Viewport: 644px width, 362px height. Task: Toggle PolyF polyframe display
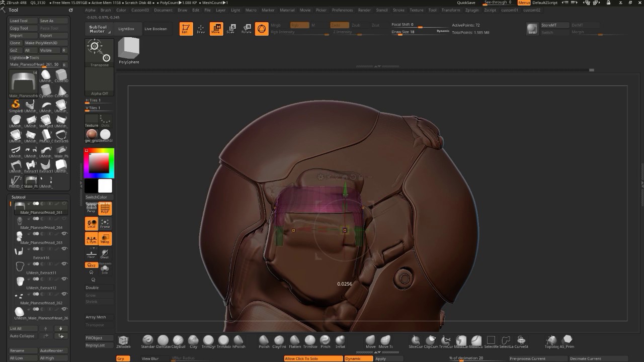(105, 208)
